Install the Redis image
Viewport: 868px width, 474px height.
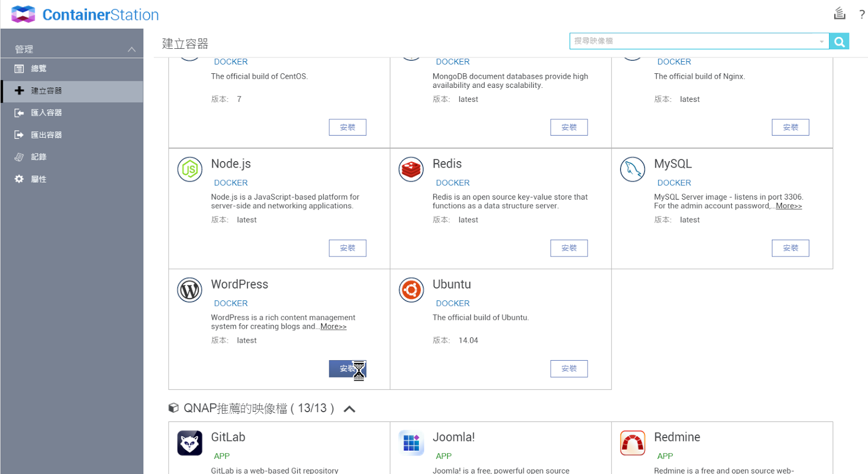click(569, 248)
